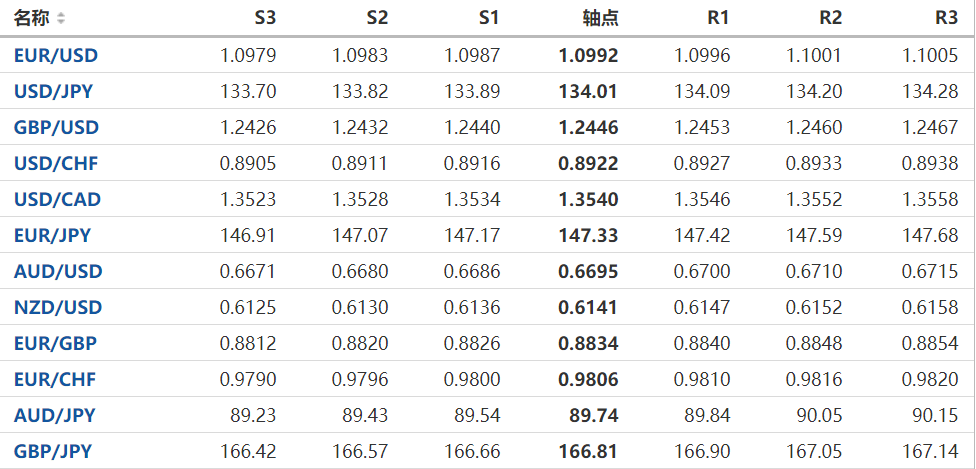Image resolution: width=976 pixels, height=469 pixels.
Task: Open the NZD/USD pair link
Action: tap(58, 308)
